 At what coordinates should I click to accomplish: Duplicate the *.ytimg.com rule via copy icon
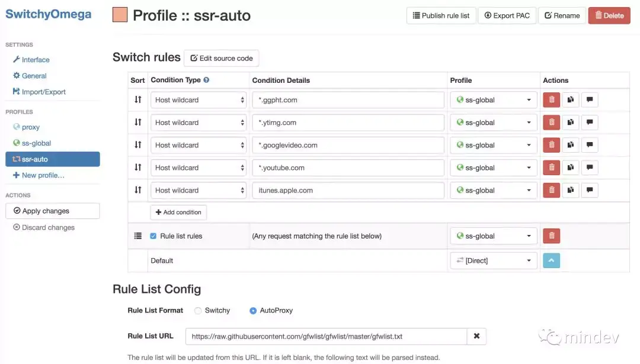pyautogui.click(x=570, y=123)
